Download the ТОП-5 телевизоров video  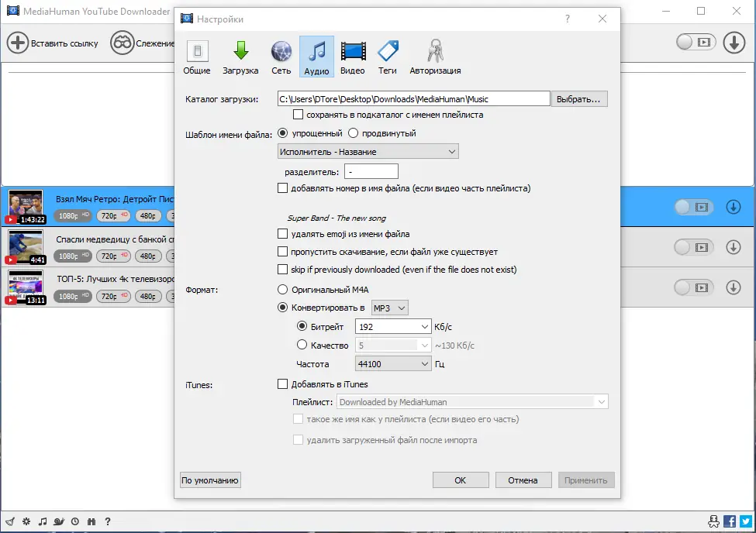coord(734,287)
